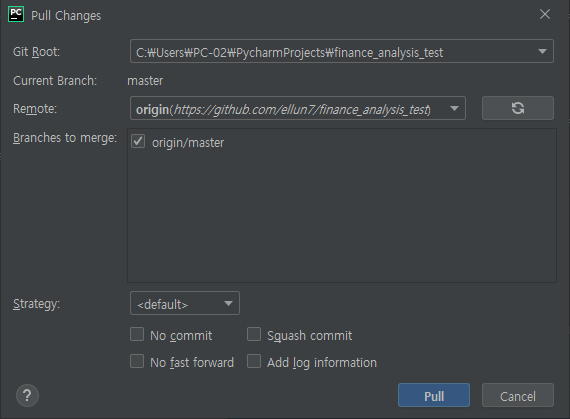Click the Branches to merge label
This screenshot has width=570, height=419.
(x=65, y=138)
